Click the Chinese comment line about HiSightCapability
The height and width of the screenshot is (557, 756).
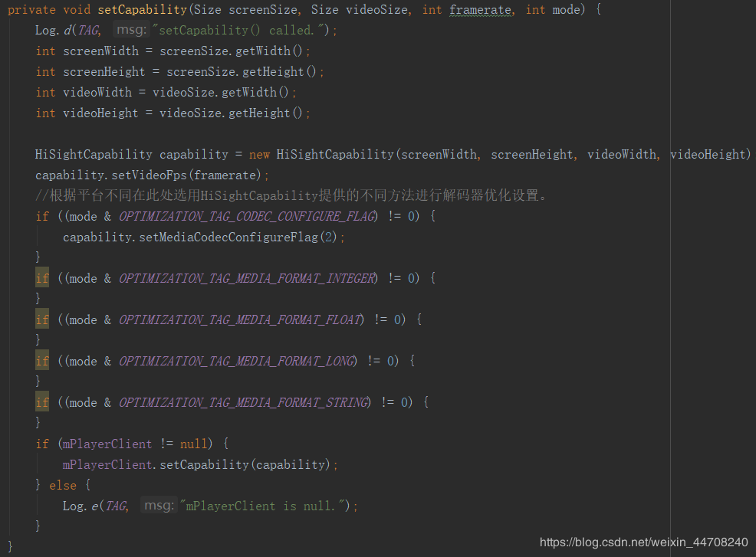pos(291,195)
